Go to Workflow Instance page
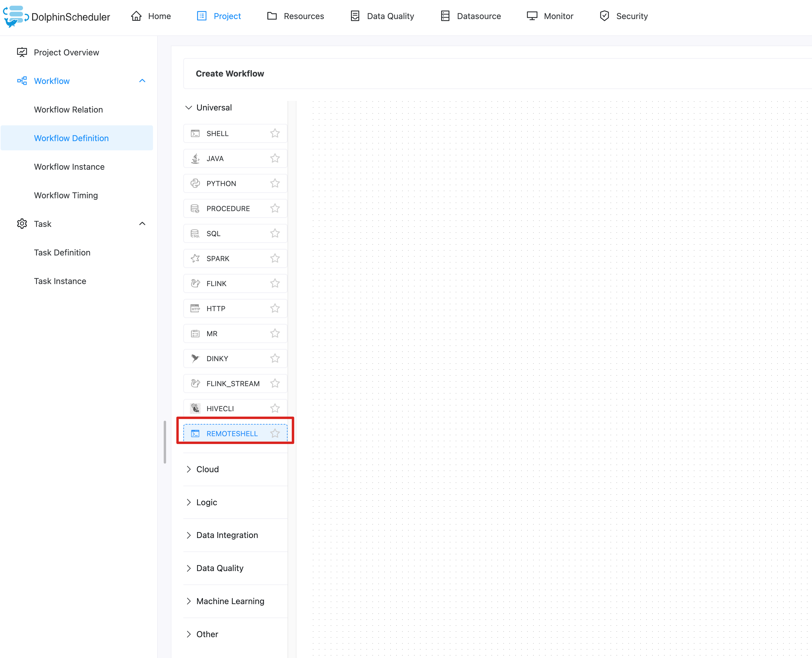 point(69,167)
